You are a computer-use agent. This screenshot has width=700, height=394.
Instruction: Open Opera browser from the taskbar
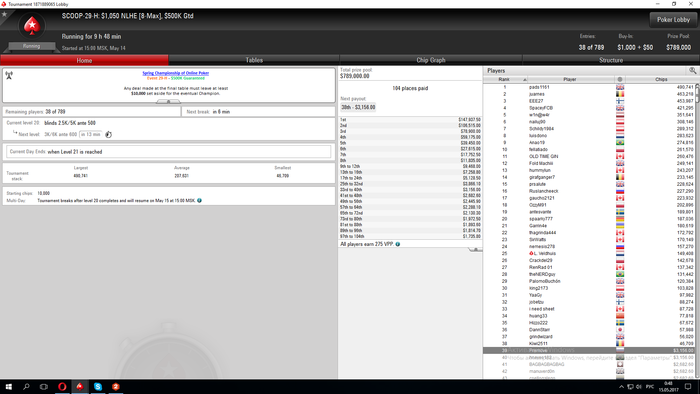click(62, 387)
